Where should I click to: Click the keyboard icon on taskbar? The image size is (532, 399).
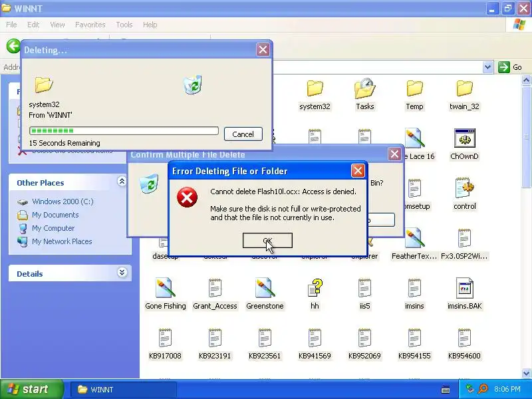pos(446,390)
